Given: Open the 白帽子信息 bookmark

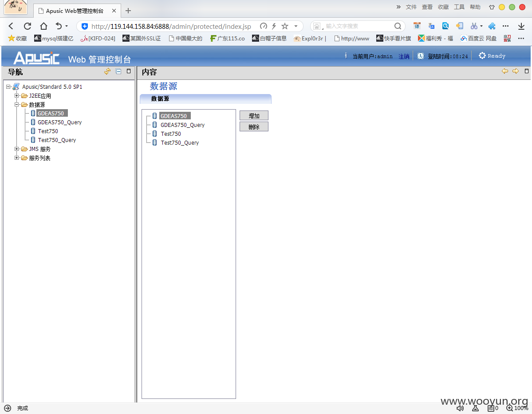Looking at the screenshot, I should pos(269,38).
